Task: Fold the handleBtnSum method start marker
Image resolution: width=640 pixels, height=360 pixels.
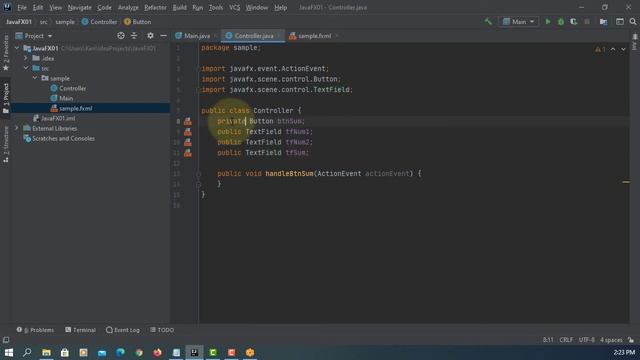Action: tap(199, 174)
